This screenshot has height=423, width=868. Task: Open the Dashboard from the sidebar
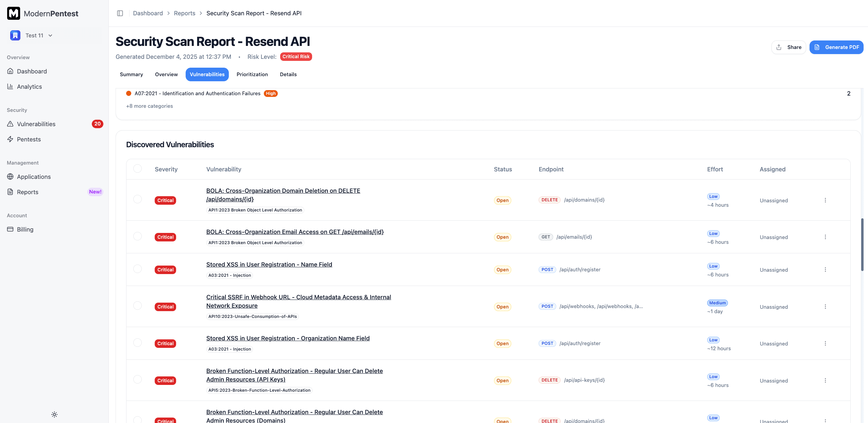click(32, 71)
